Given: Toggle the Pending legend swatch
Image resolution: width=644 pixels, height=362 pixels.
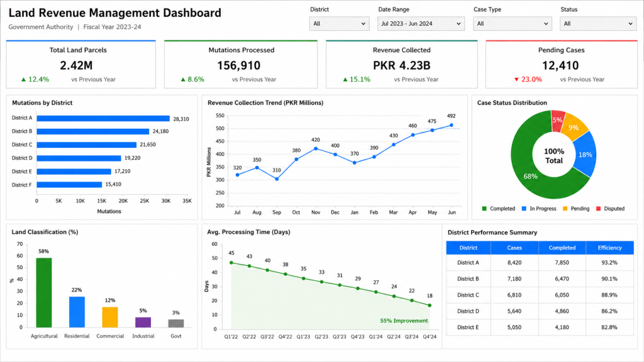Looking at the screenshot, I should coord(565,209).
